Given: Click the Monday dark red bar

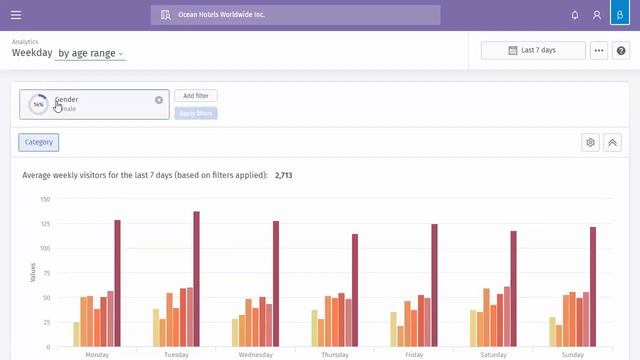Looking at the screenshot, I should coord(118,283).
